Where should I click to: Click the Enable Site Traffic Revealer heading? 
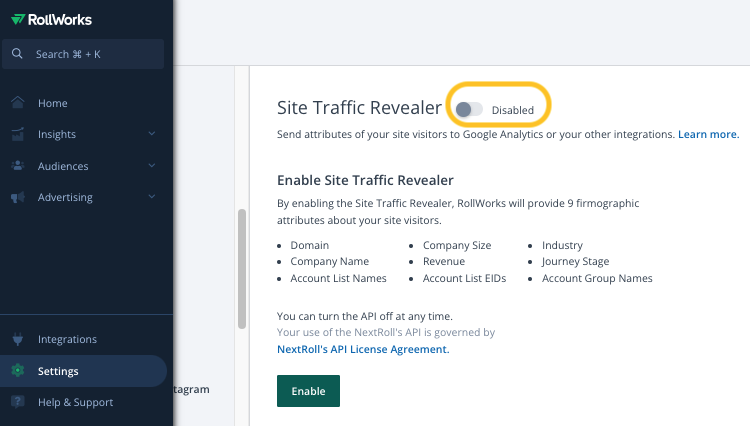pos(365,180)
